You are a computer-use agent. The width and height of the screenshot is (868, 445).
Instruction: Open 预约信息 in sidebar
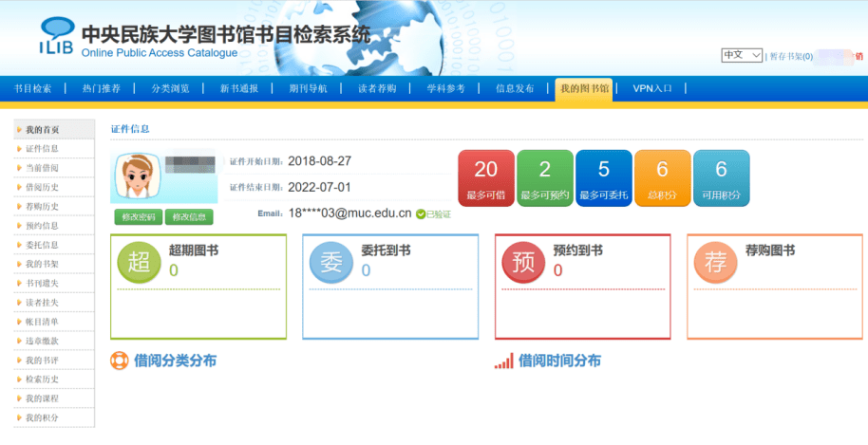point(42,226)
